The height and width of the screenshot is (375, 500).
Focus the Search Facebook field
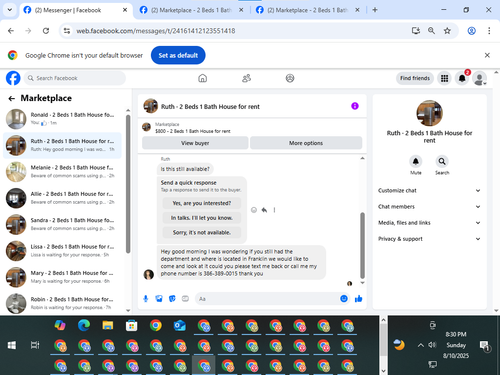point(75,78)
